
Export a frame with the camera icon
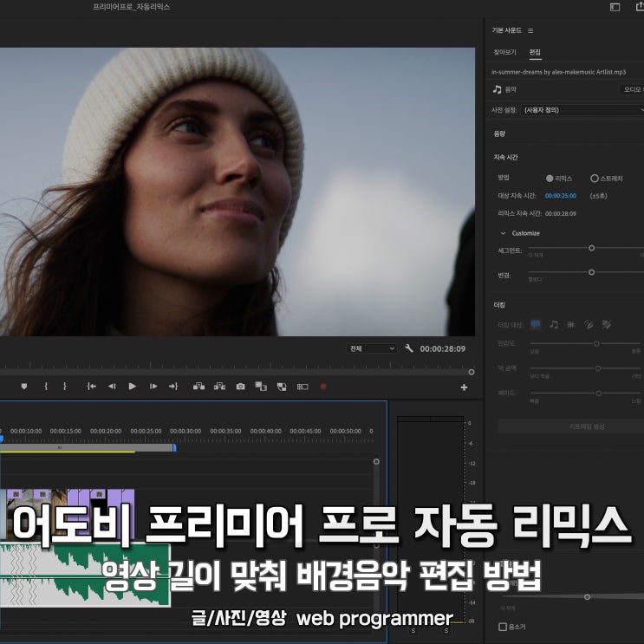241,387
